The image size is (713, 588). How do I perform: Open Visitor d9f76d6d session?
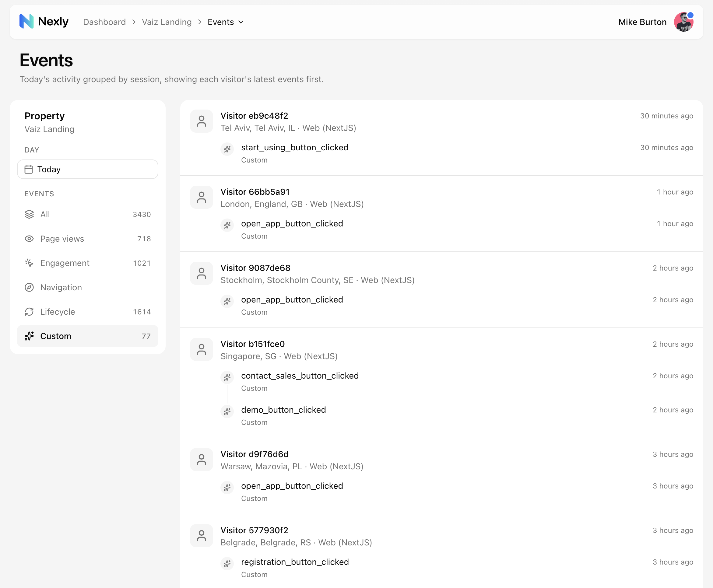(255, 454)
